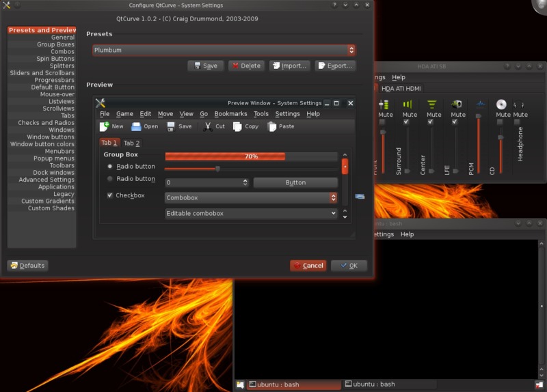Click the preview Button widget
The height and width of the screenshot is (392, 547).
[295, 182]
